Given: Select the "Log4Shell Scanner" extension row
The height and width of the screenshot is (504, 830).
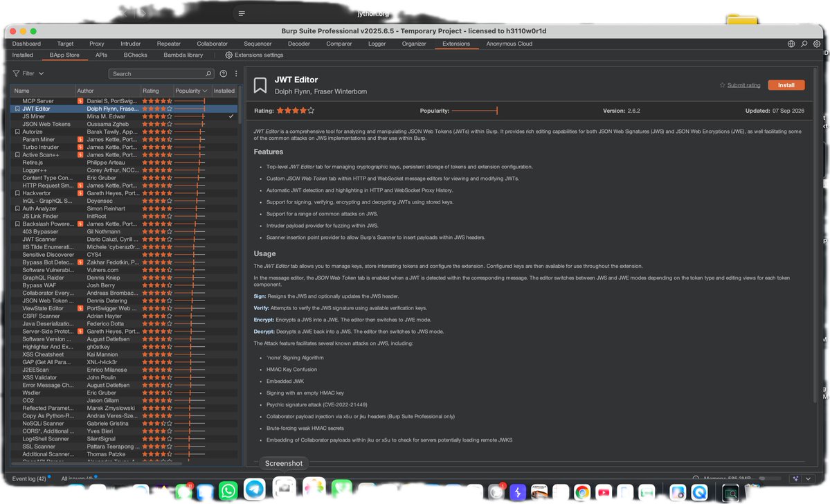Looking at the screenshot, I should pos(124,439).
